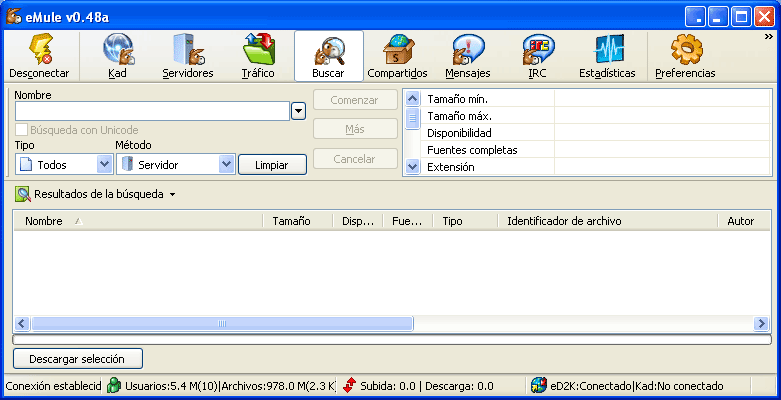Open the Método search method dropdown
Screen dimensions: 781x400
coord(227,164)
